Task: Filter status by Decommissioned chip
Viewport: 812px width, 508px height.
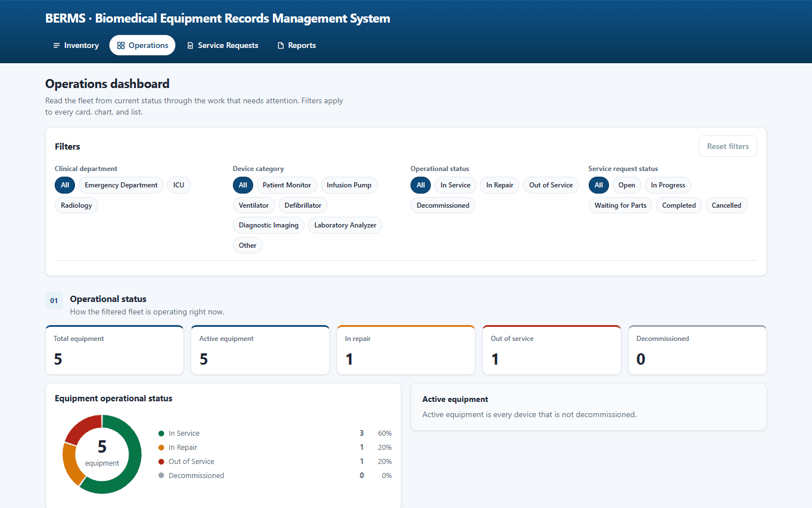Action: 443,205
